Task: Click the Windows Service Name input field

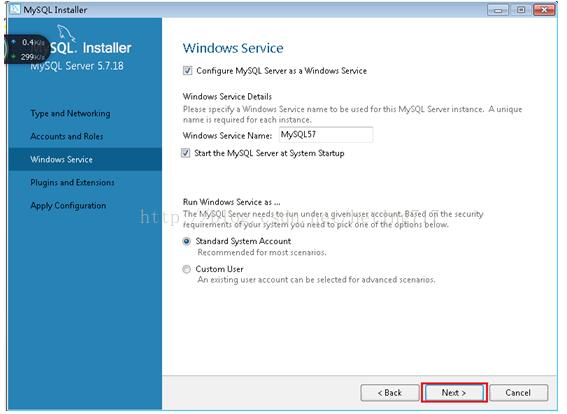Action: pos(326,135)
